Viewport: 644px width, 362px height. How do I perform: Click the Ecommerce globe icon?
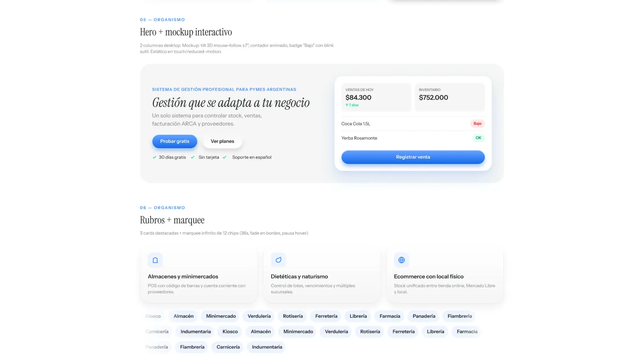pos(401,260)
